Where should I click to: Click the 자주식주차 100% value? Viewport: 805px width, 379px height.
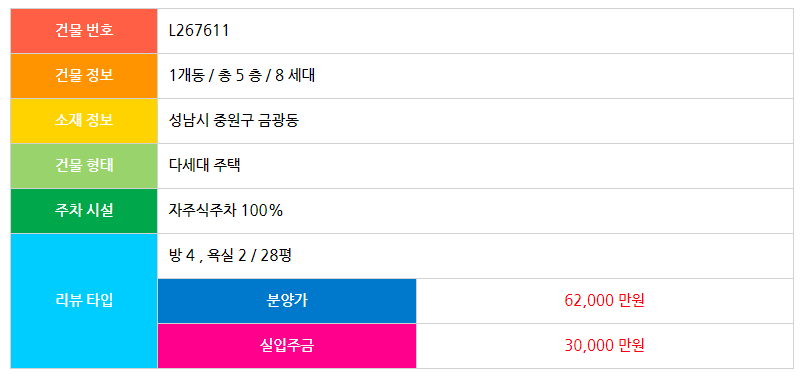226,211
